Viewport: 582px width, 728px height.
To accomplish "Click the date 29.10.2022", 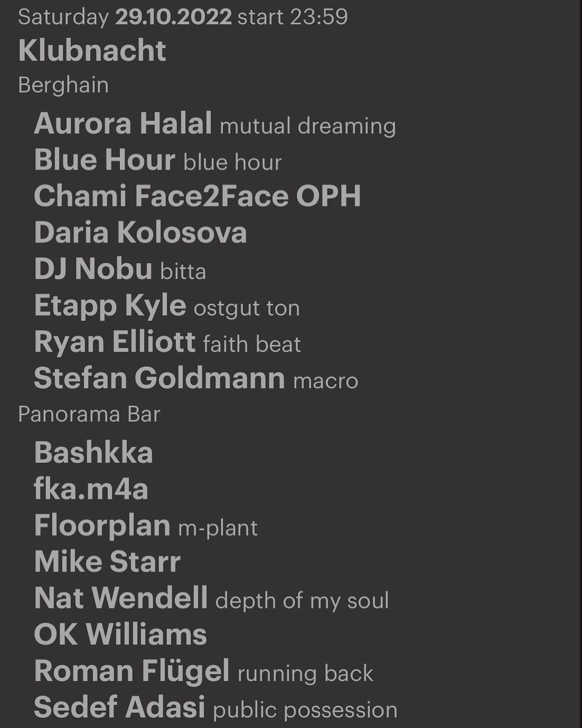I will pyautogui.click(x=173, y=17).
